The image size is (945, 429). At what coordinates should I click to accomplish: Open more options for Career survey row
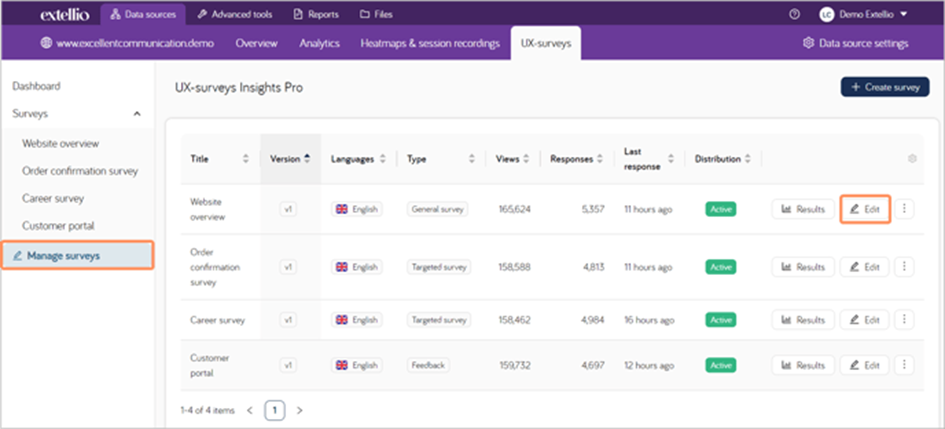[x=904, y=320]
